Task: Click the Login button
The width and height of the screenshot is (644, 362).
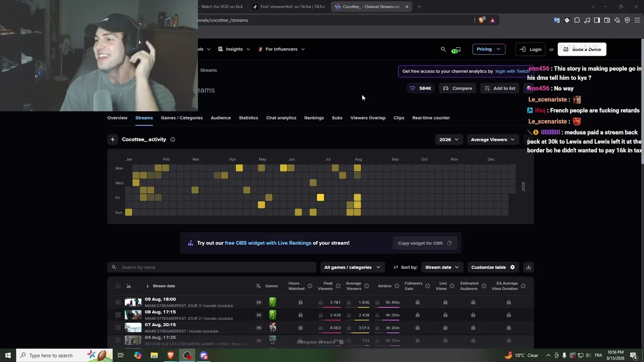Action: click(530, 49)
